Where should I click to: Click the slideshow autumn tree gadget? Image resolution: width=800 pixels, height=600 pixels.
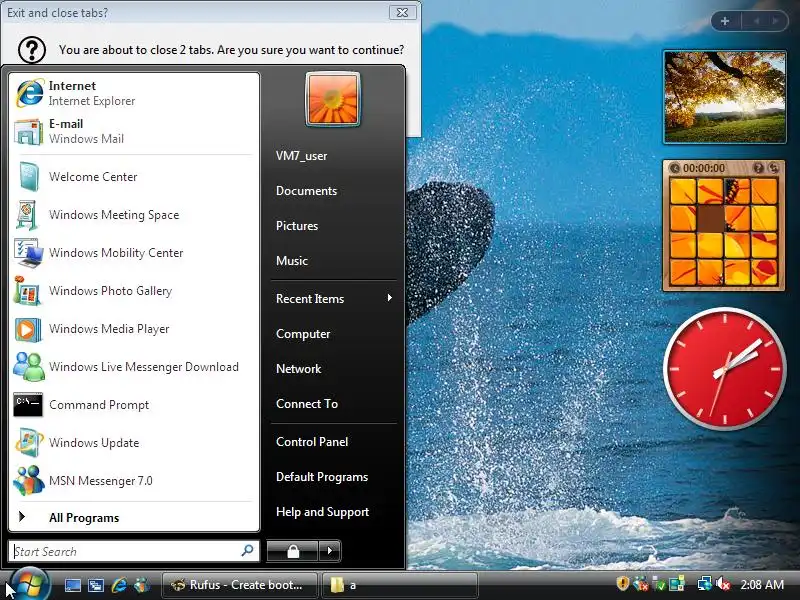pos(724,97)
